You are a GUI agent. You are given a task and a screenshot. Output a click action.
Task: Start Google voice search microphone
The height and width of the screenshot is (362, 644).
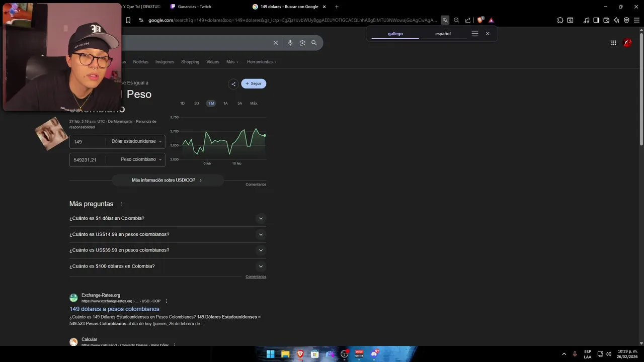(290, 43)
